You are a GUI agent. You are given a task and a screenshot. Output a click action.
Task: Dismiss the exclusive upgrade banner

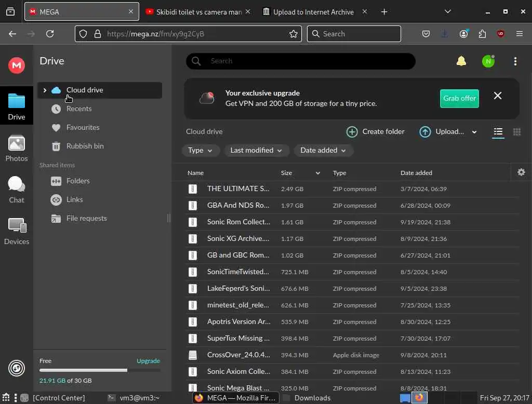coord(497,96)
